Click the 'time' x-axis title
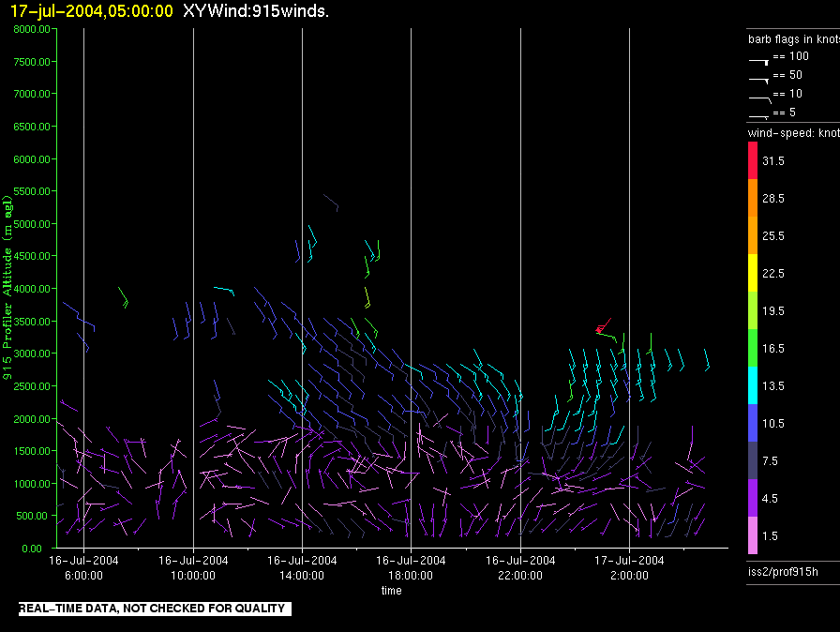The width and height of the screenshot is (840, 632). (x=392, y=590)
